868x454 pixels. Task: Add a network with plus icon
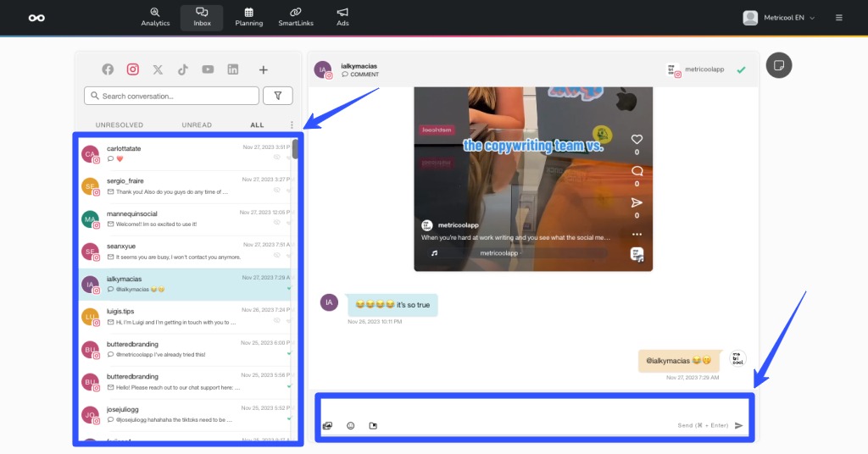pos(264,70)
